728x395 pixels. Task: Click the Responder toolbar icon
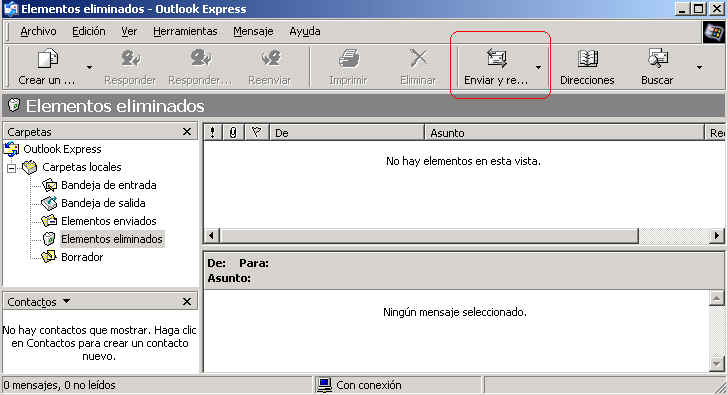pyautogui.click(x=130, y=59)
